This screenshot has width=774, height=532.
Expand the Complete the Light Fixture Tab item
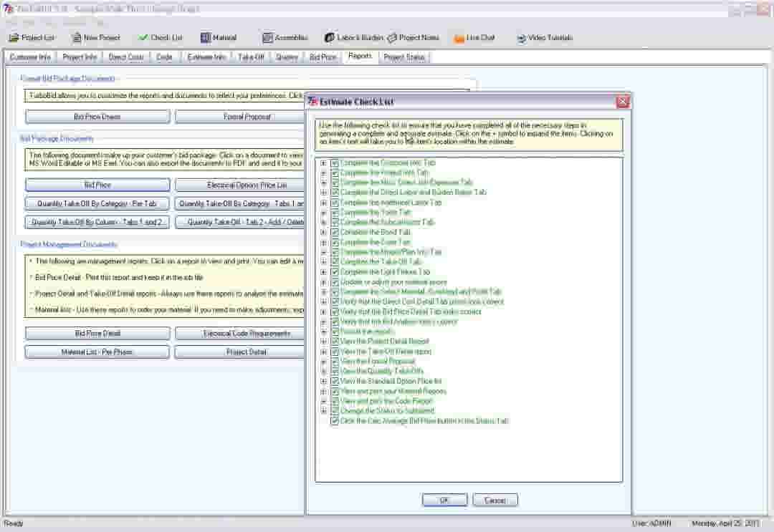[x=324, y=272]
